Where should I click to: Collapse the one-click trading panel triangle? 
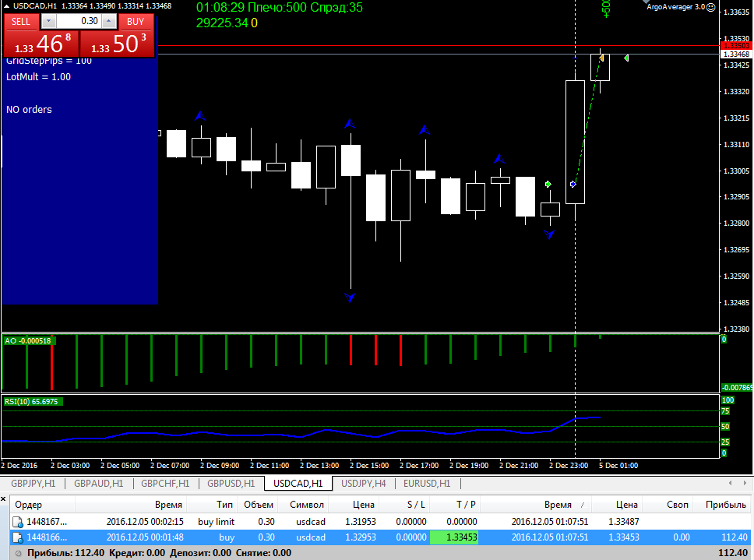(x=6, y=5)
